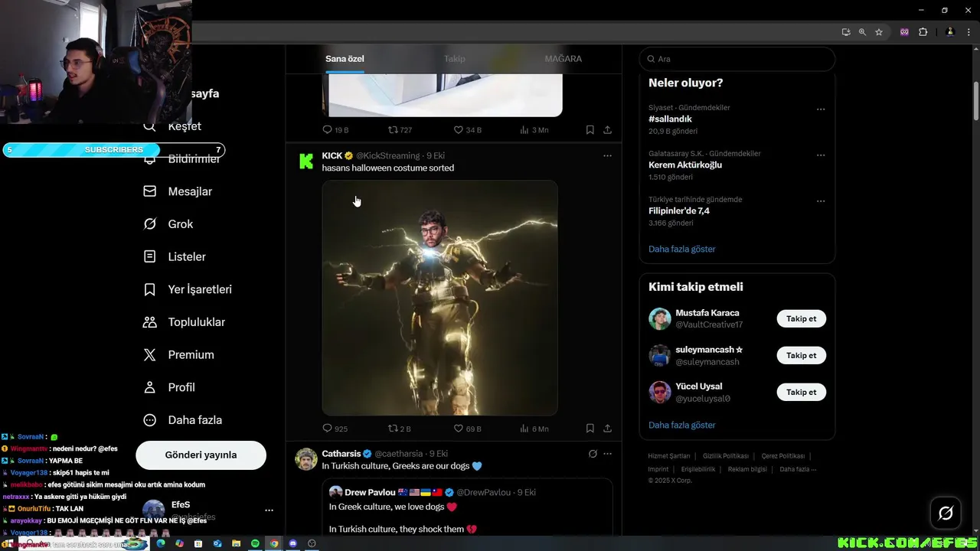
Task: Click Daha fazla göster under trends
Action: pyautogui.click(x=682, y=249)
